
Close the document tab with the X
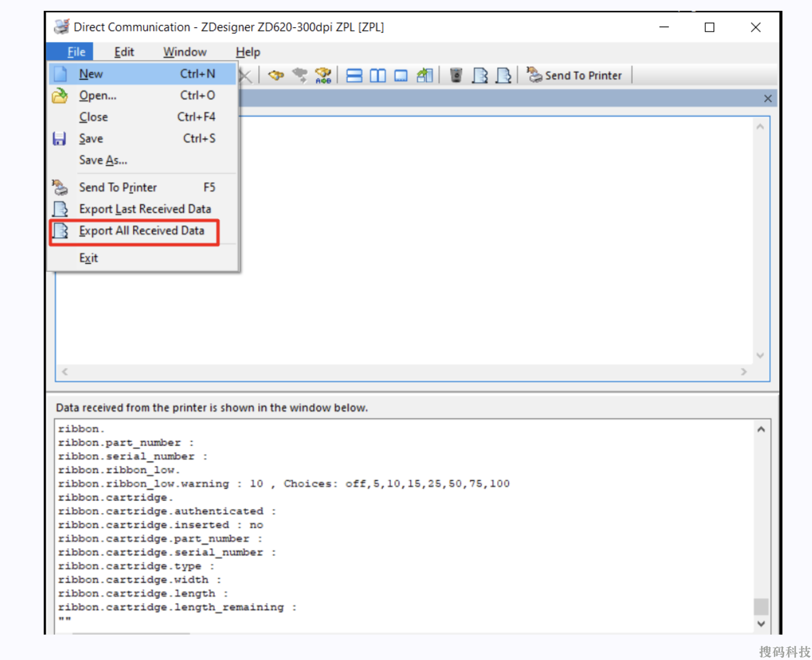tap(768, 99)
